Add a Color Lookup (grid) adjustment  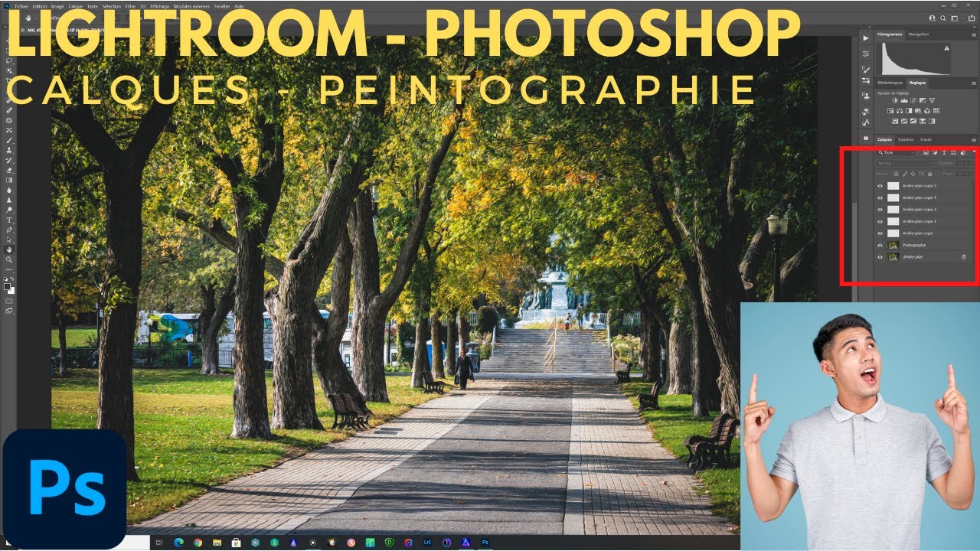click(x=936, y=111)
